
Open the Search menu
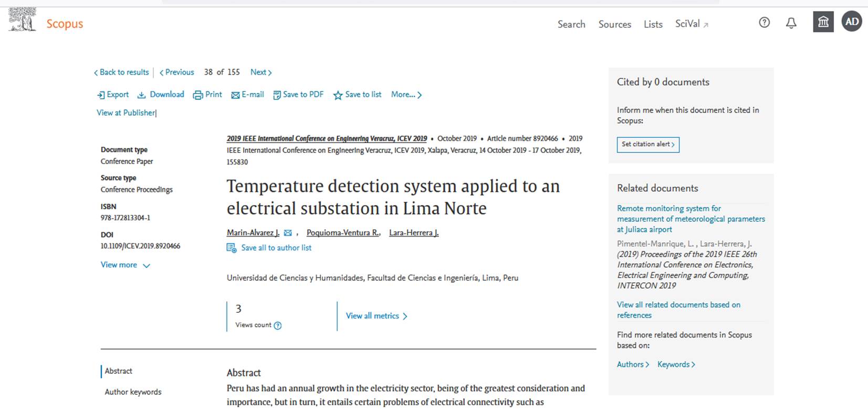(x=571, y=24)
